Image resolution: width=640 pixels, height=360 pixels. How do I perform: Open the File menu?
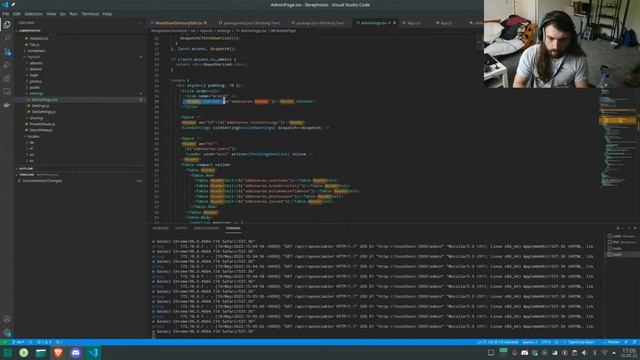click(x=5, y=14)
